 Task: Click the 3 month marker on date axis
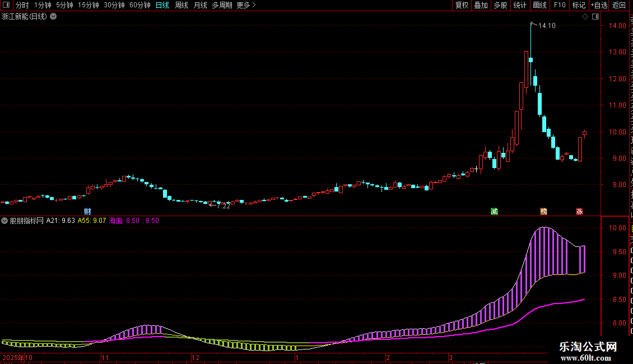[450, 357]
